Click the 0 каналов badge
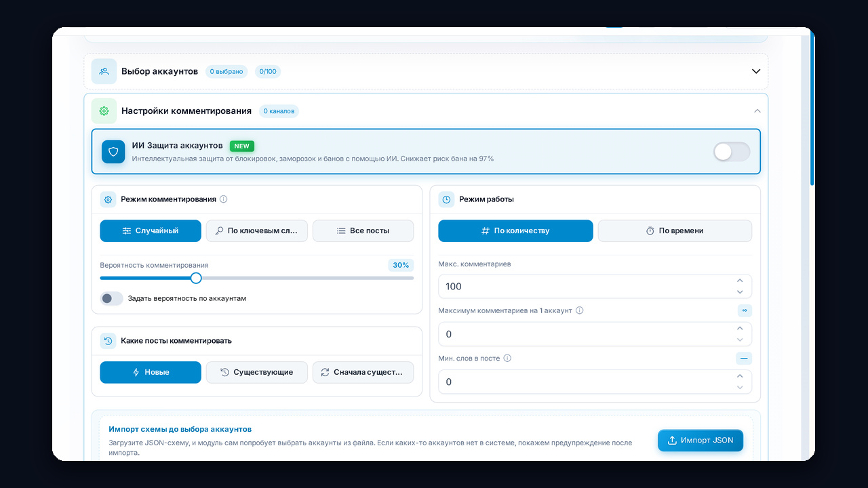The height and width of the screenshot is (488, 868). pyautogui.click(x=279, y=111)
